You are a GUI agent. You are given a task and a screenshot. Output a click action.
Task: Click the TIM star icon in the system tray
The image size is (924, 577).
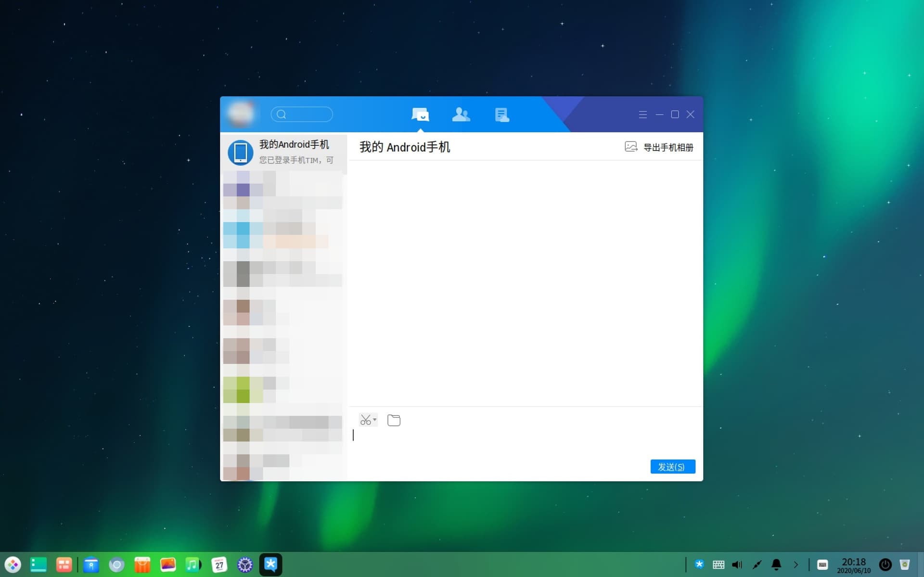(x=699, y=564)
